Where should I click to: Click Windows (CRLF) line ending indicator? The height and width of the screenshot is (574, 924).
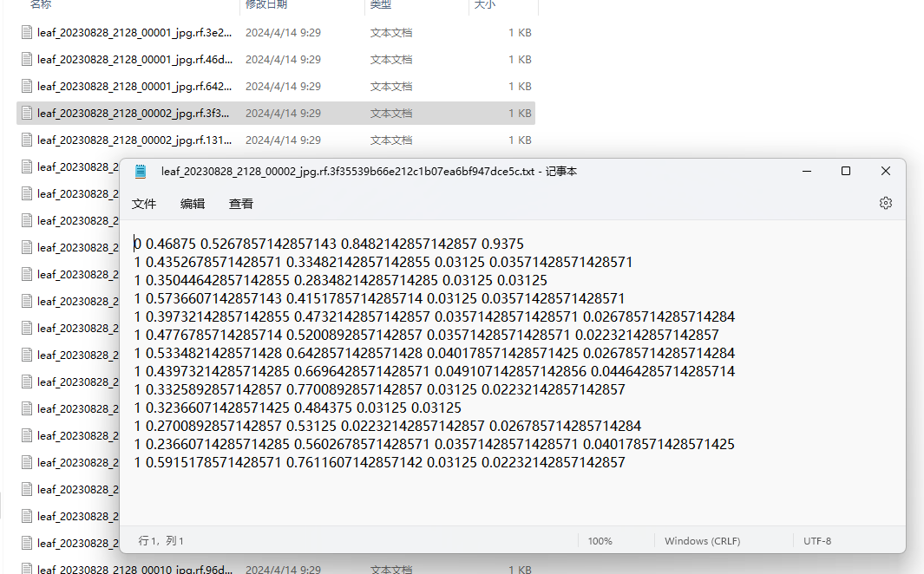(702, 541)
